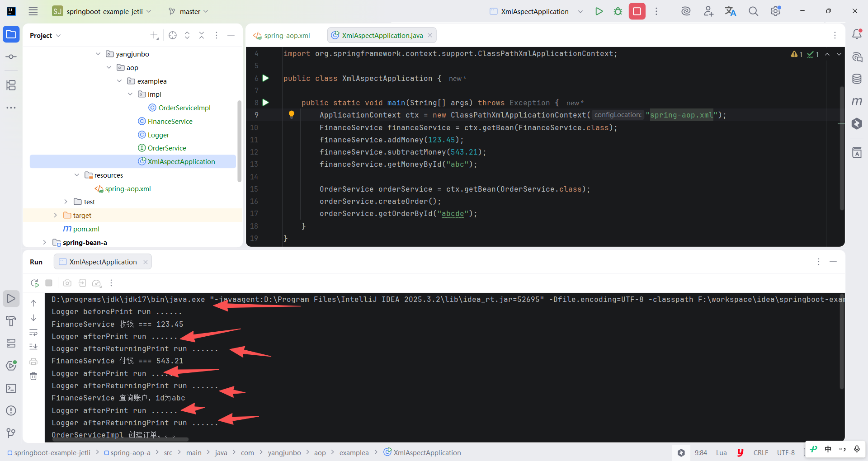
Task: Open springboot-example-jetli project dropdown
Action: pos(102,11)
